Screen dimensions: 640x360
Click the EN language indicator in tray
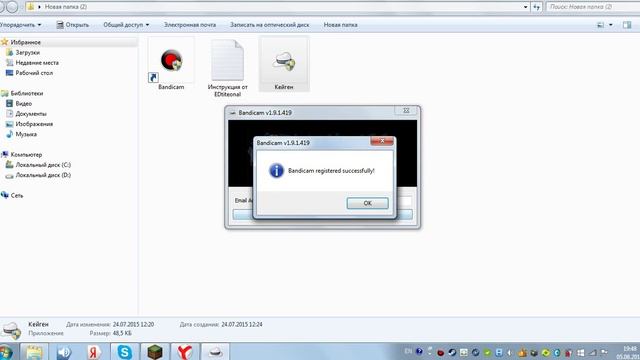coord(408,351)
